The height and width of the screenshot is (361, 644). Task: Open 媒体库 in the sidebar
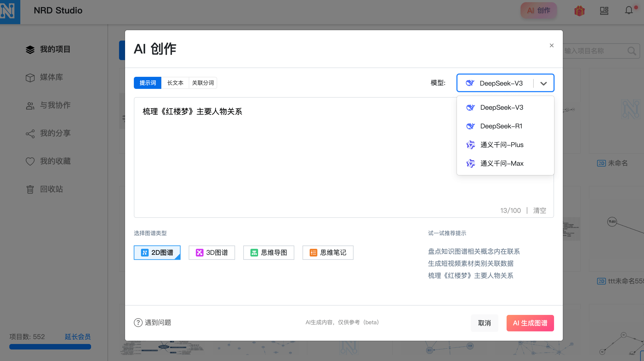[44, 78]
